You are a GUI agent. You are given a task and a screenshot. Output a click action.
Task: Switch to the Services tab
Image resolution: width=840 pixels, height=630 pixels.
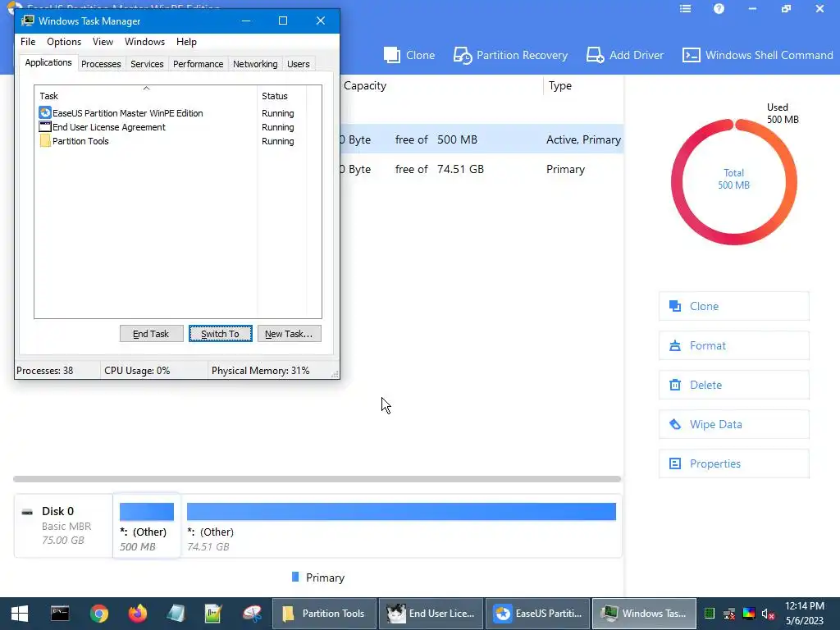[147, 64]
